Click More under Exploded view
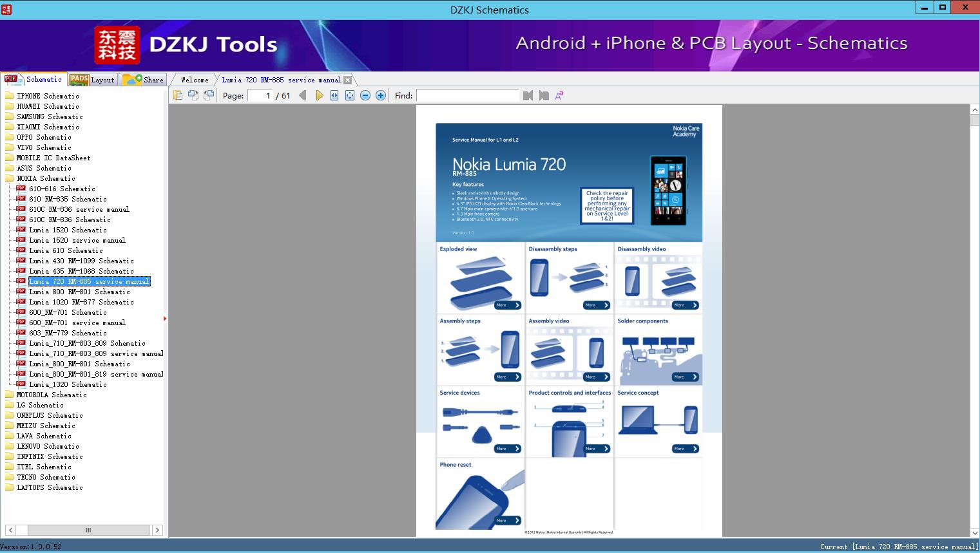The height and width of the screenshot is (553, 980). (x=507, y=305)
